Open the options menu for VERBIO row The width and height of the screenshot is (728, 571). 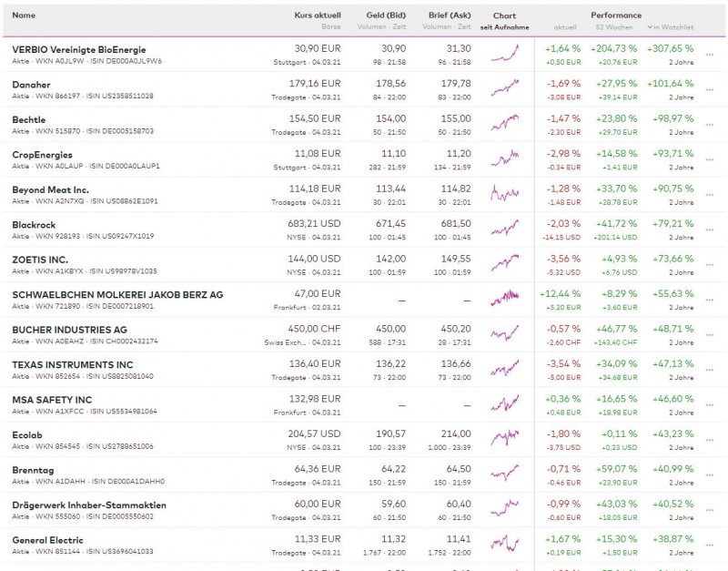[710, 55]
